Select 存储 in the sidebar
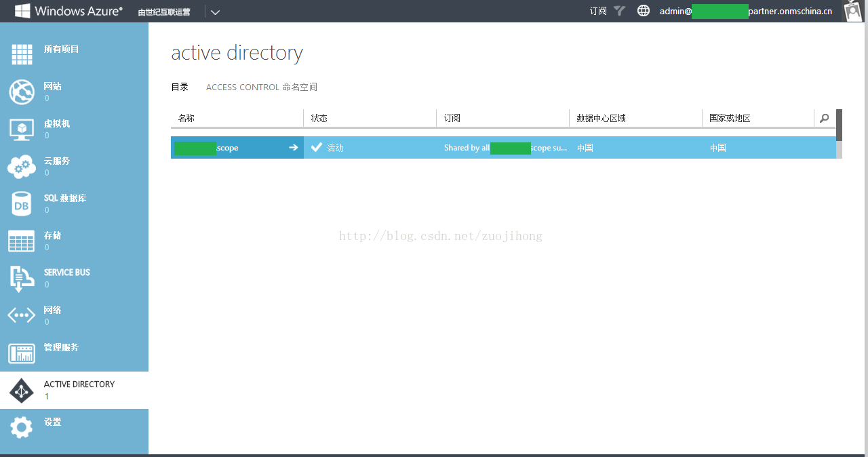Viewport: 868px width, 457px height. tap(53, 236)
